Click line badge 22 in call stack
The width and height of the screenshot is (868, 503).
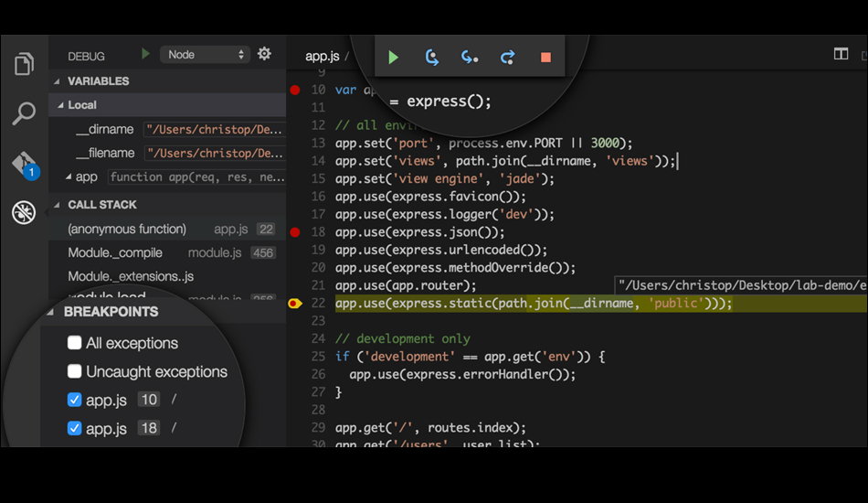[x=266, y=230]
